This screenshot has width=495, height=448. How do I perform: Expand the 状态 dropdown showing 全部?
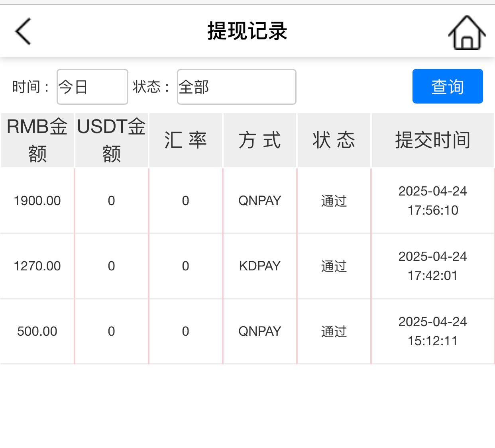tap(236, 87)
